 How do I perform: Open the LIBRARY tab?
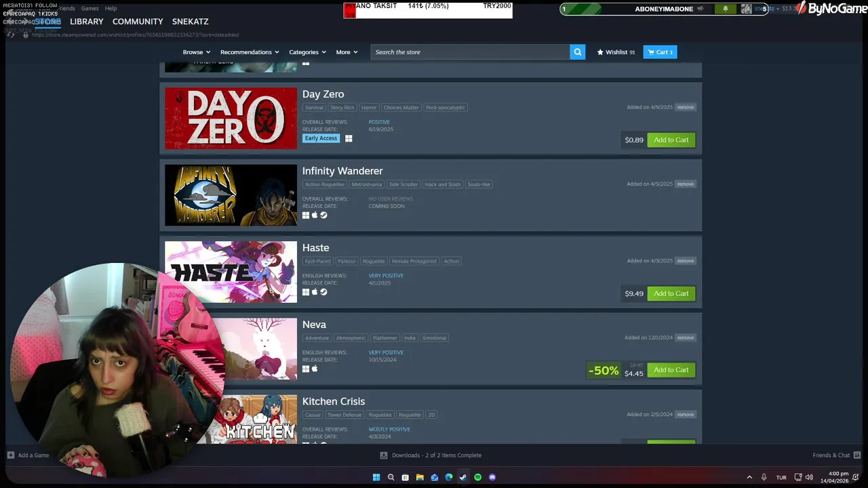pos(87,22)
